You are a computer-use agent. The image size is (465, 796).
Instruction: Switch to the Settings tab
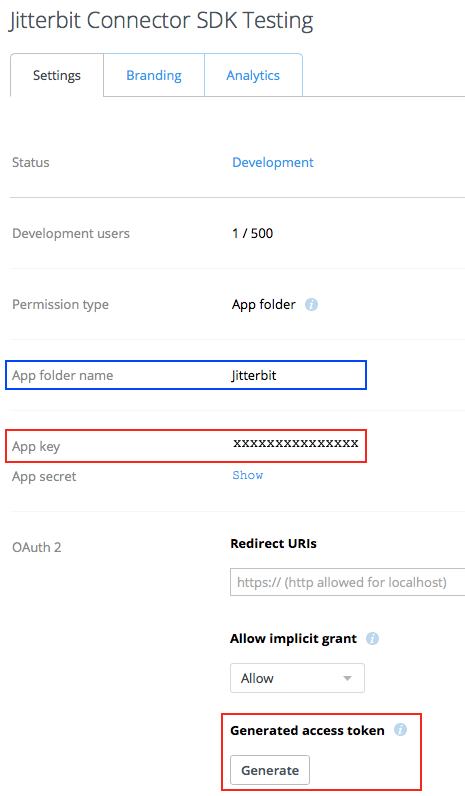[57, 75]
